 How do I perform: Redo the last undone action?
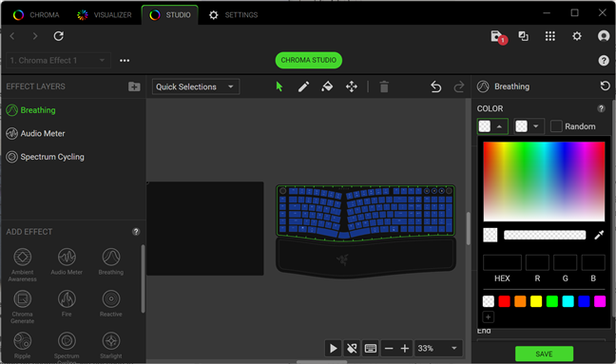[x=459, y=86]
